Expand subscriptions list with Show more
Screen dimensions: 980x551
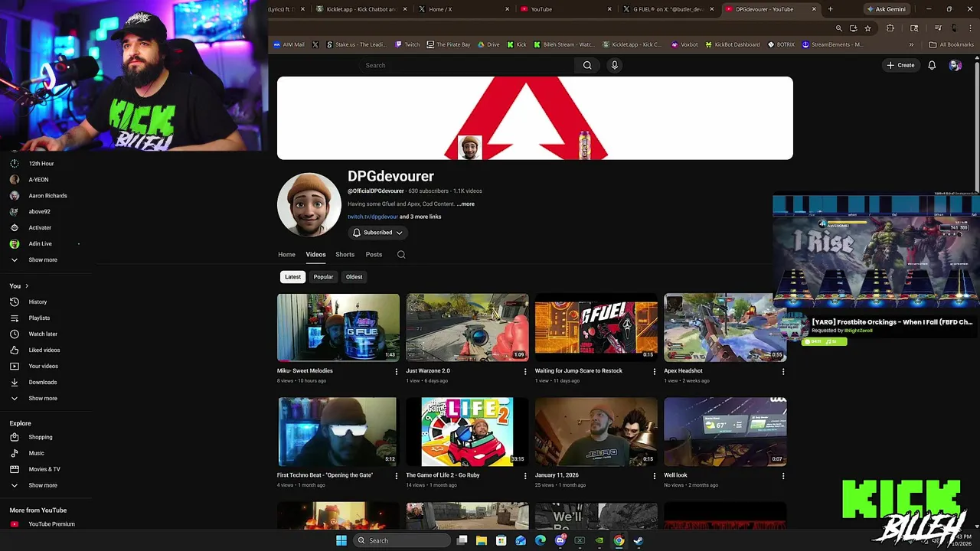click(43, 260)
